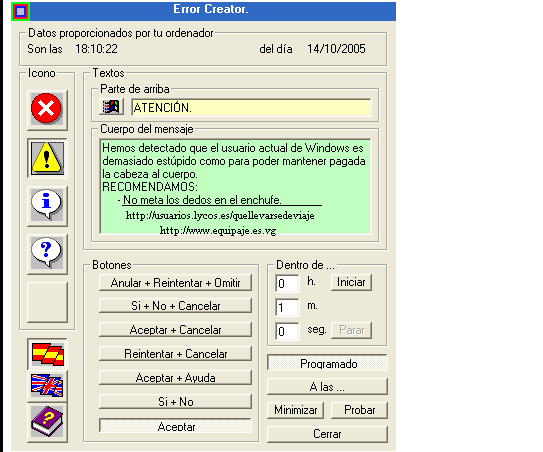Choose Anular + Reintentar + Omitir buttons
The height and width of the screenshot is (452, 543).
[x=175, y=283]
